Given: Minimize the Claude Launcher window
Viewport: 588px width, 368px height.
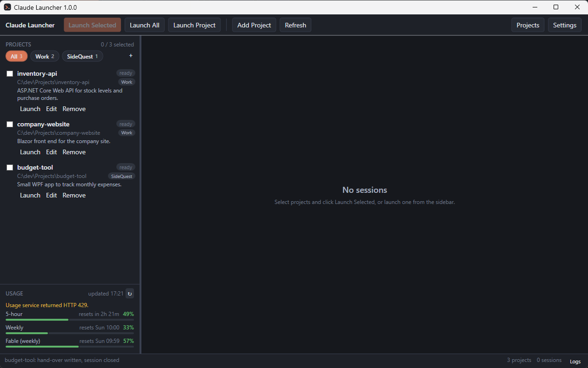Looking at the screenshot, I should pyautogui.click(x=535, y=7).
